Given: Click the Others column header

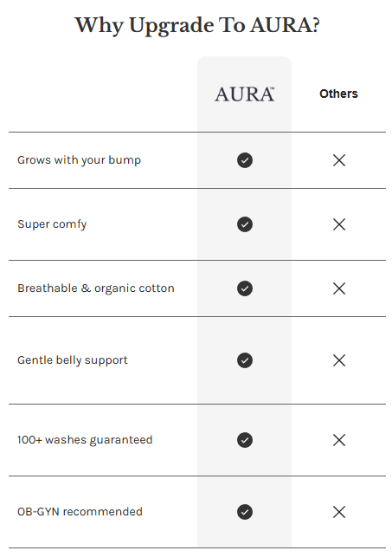Looking at the screenshot, I should pos(339,94).
